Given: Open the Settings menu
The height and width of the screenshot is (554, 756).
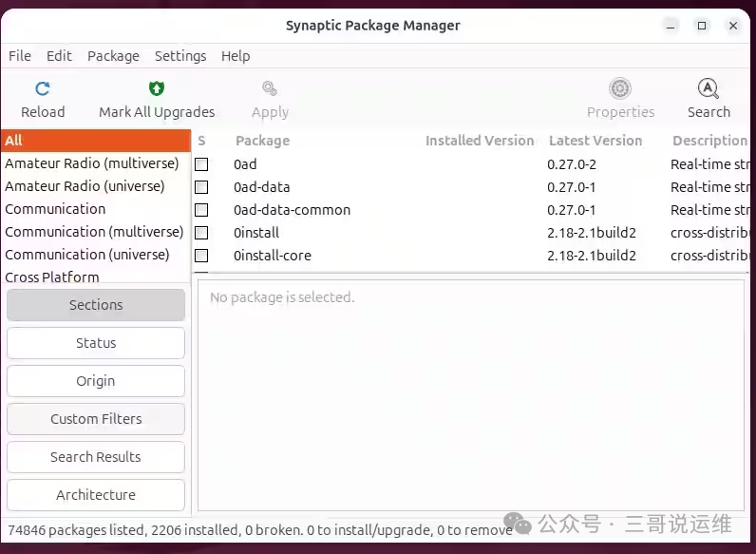Looking at the screenshot, I should tap(180, 56).
